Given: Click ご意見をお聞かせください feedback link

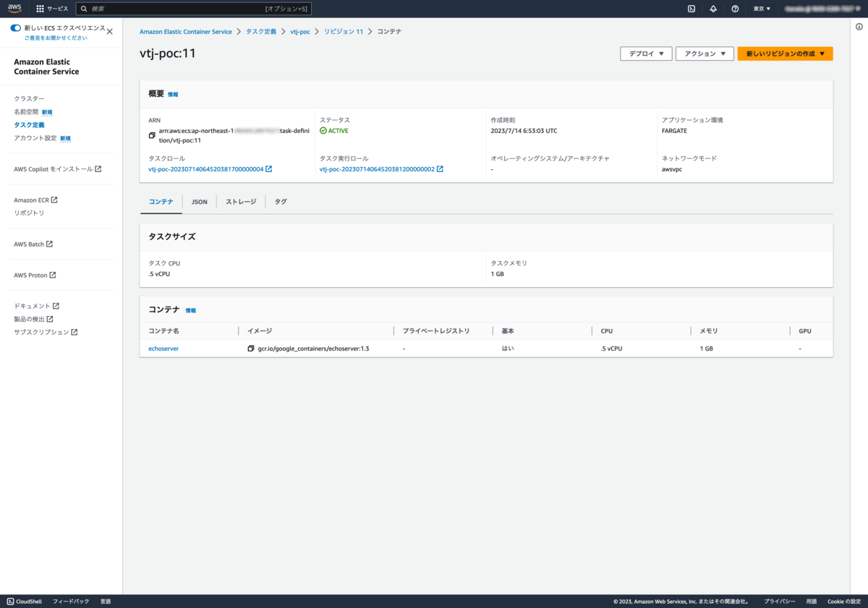Looking at the screenshot, I should click(56, 38).
